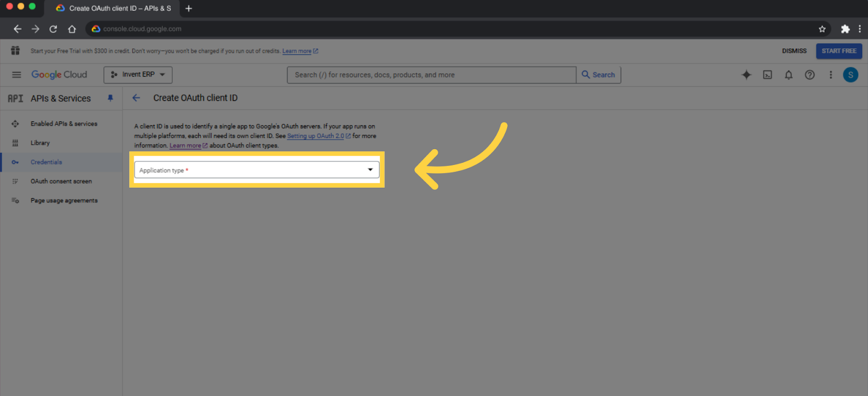Open the notifications bell
Viewport: 868px width, 396px height.
[x=789, y=75]
